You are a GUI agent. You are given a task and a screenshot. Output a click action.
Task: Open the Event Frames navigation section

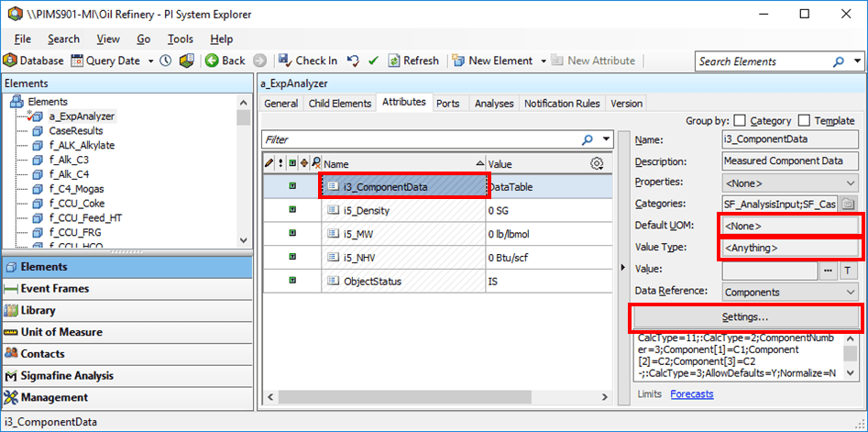pyautogui.click(x=127, y=289)
